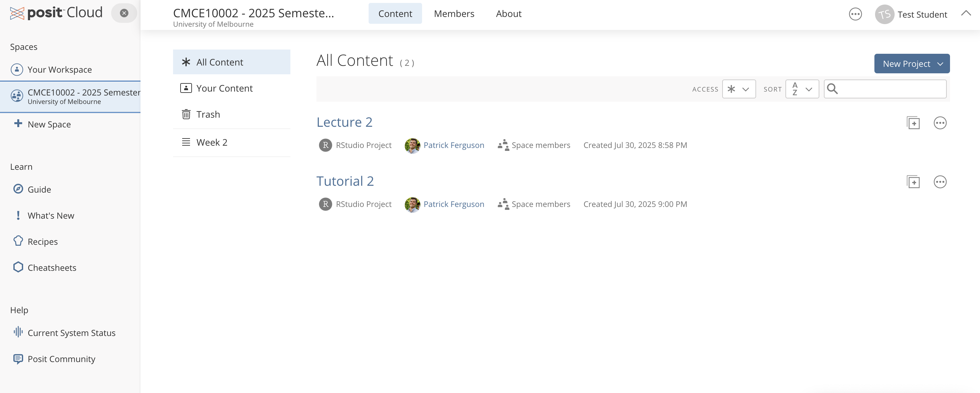
Task: Visit Posit Community
Action: pos(62,359)
